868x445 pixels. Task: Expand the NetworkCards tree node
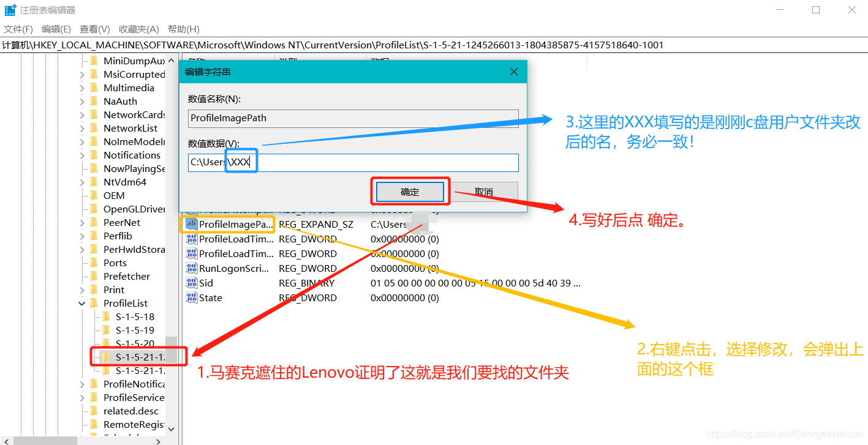[82, 115]
